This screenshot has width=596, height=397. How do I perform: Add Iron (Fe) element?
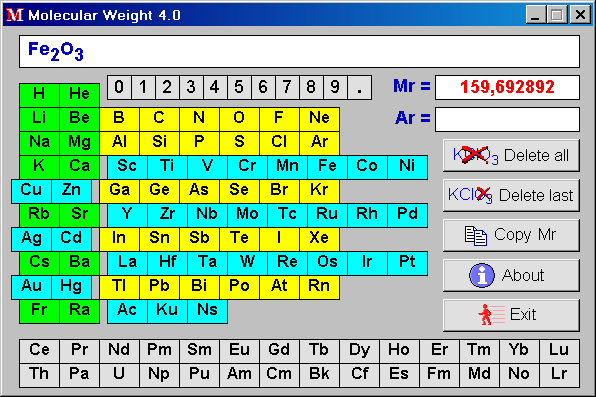pyautogui.click(x=327, y=167)
